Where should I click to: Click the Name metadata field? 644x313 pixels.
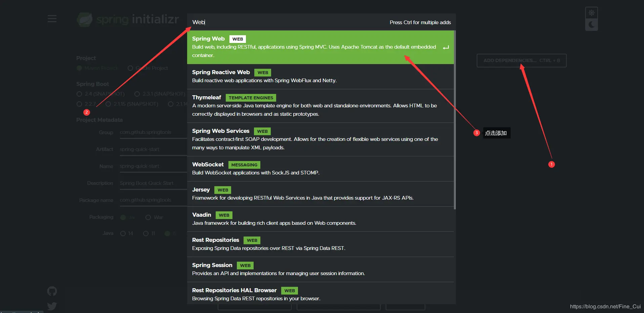(x=153, y=166)
